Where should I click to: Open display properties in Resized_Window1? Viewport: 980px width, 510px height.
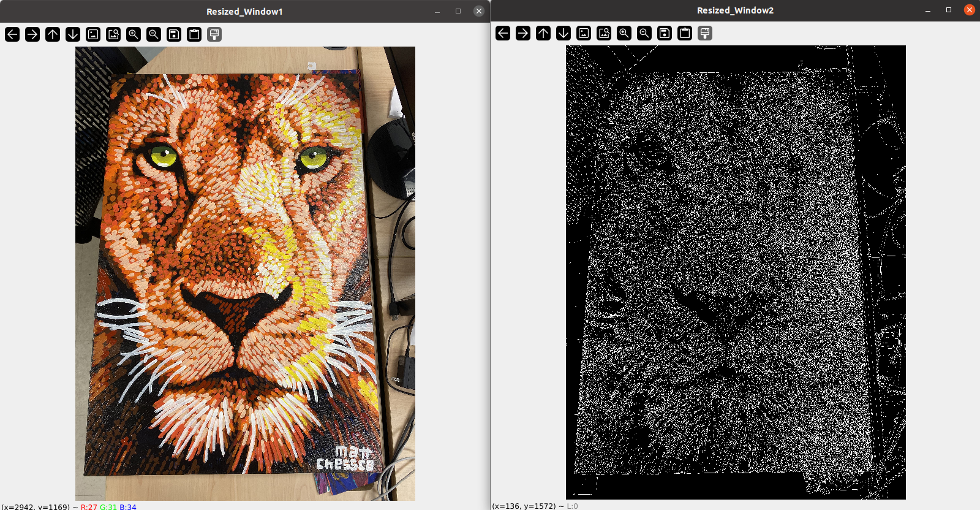tap(214, 34)
